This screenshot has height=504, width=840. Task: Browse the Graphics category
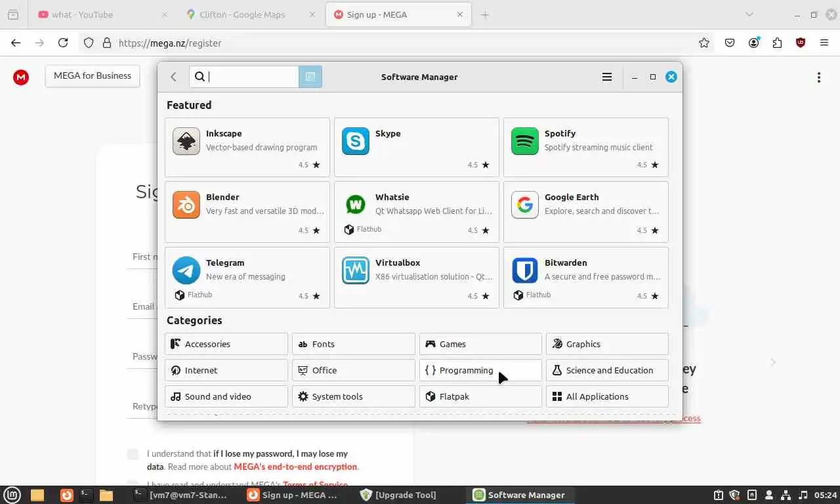607,344
